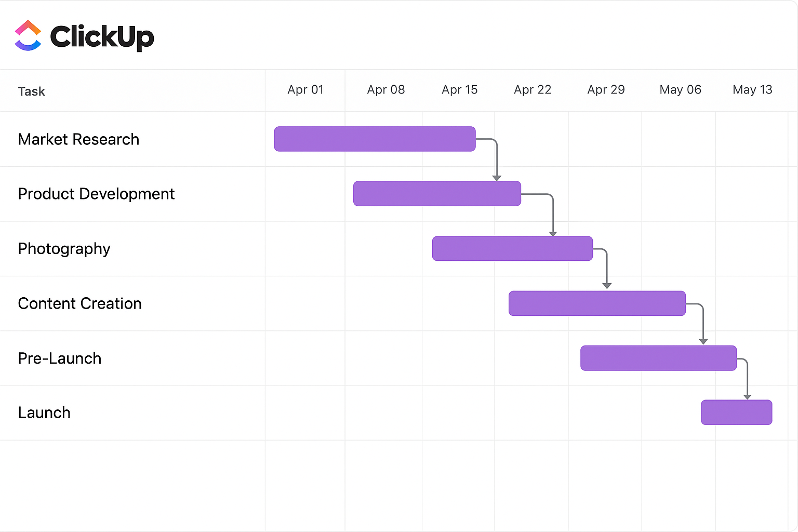
Task: Click the Apr 08 date header
Action: pos(385,90)
